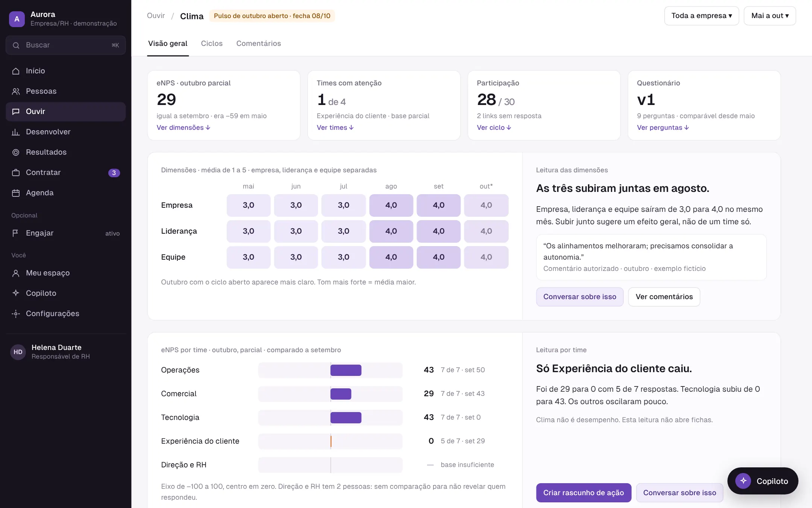Follow the Ver dimensões link

coord(183,128)
